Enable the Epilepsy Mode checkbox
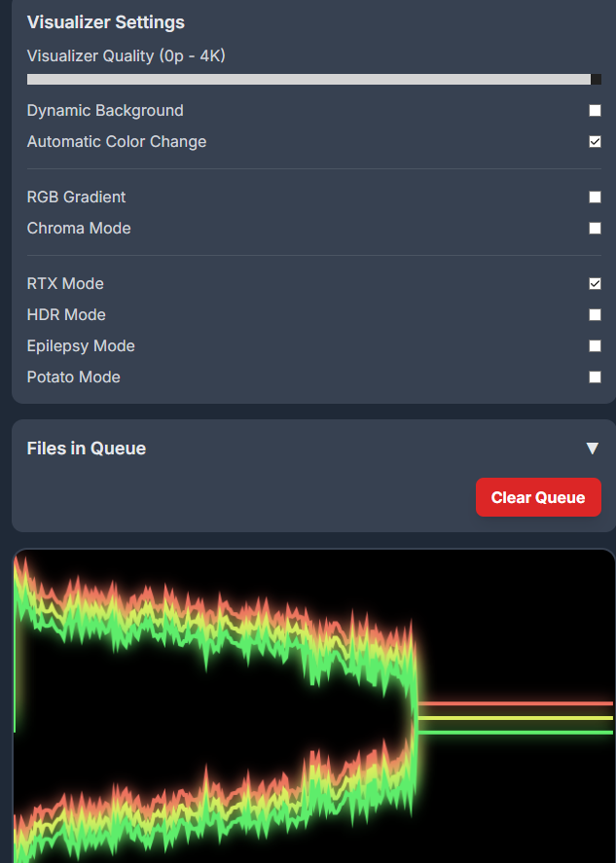The image size is (616, 863). [595, 346]
